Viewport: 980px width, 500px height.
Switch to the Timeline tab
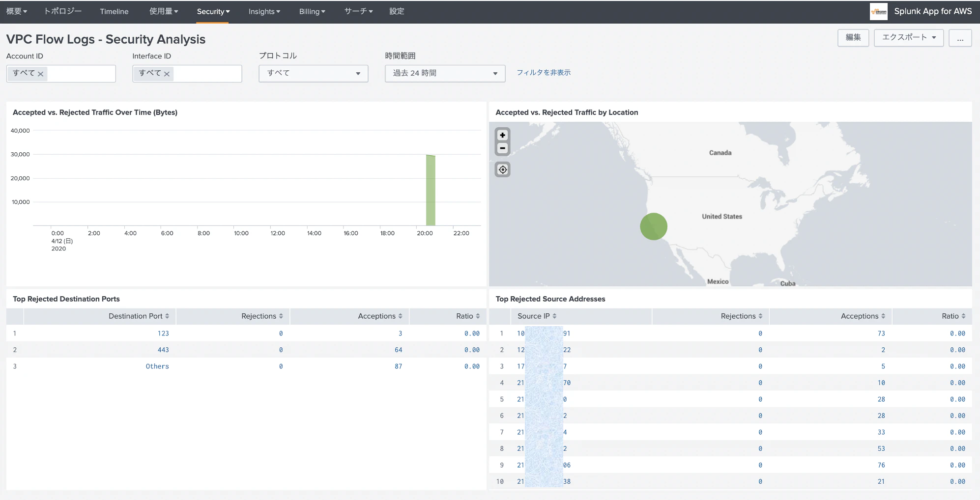[x=114, y=11]
